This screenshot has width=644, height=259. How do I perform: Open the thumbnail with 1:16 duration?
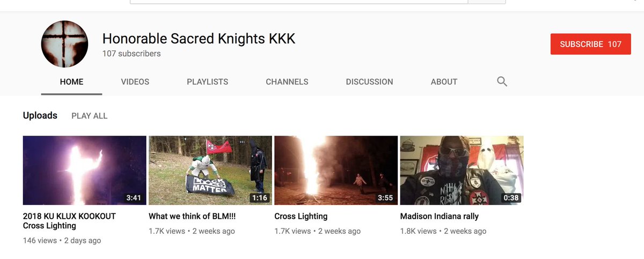pyautogui.click(x=210, y=170)
